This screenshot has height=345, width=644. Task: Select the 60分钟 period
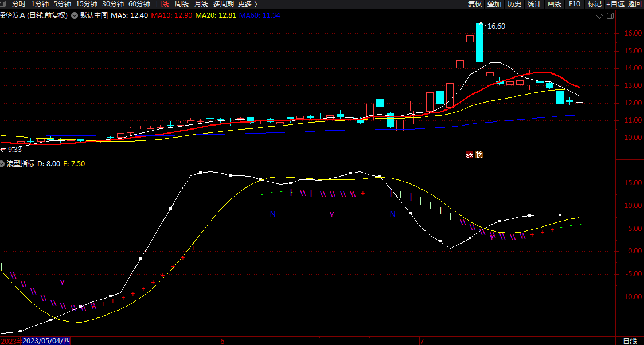[x=139, y=4]
